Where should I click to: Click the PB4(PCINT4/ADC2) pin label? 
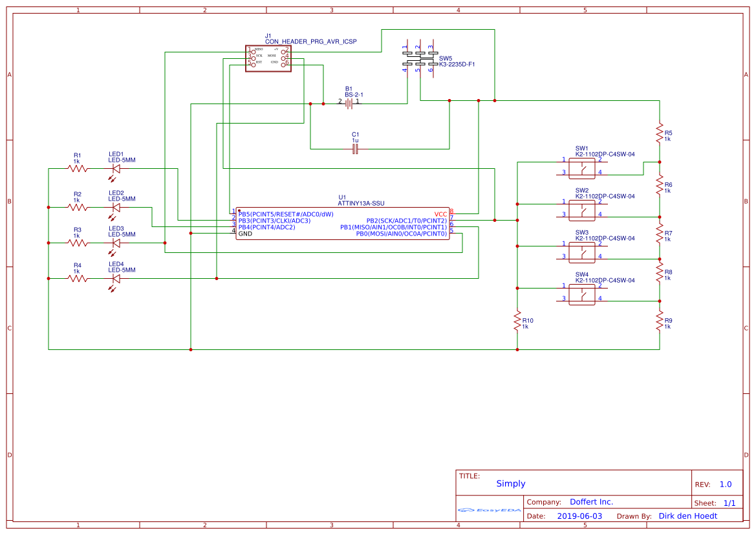click(x=266, y=227)
